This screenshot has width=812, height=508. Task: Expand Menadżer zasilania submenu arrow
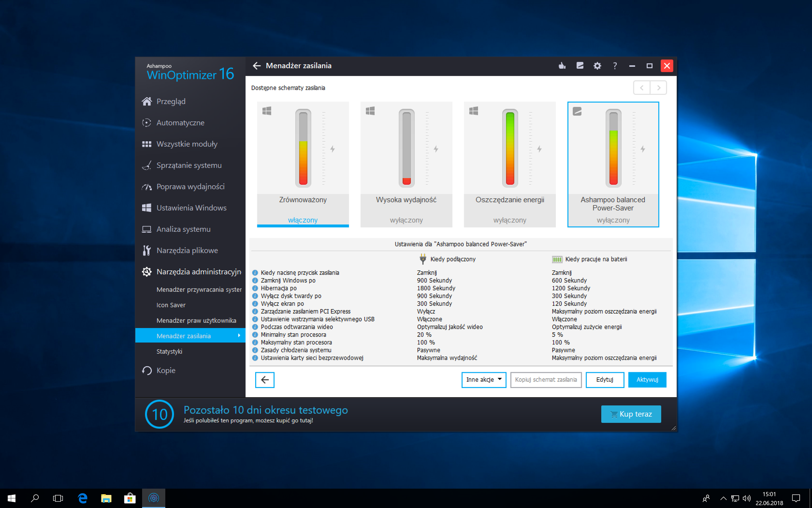pyautogui.click(x=239, y=335)
